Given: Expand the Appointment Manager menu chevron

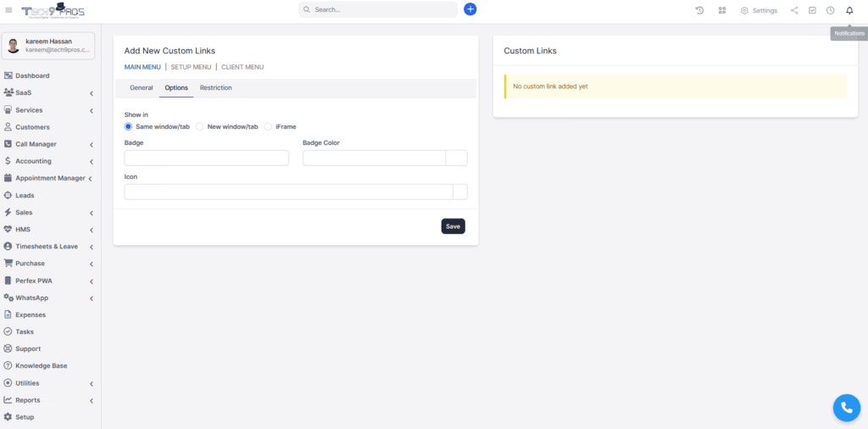Looking at the screenshot, I should [91, 178].
